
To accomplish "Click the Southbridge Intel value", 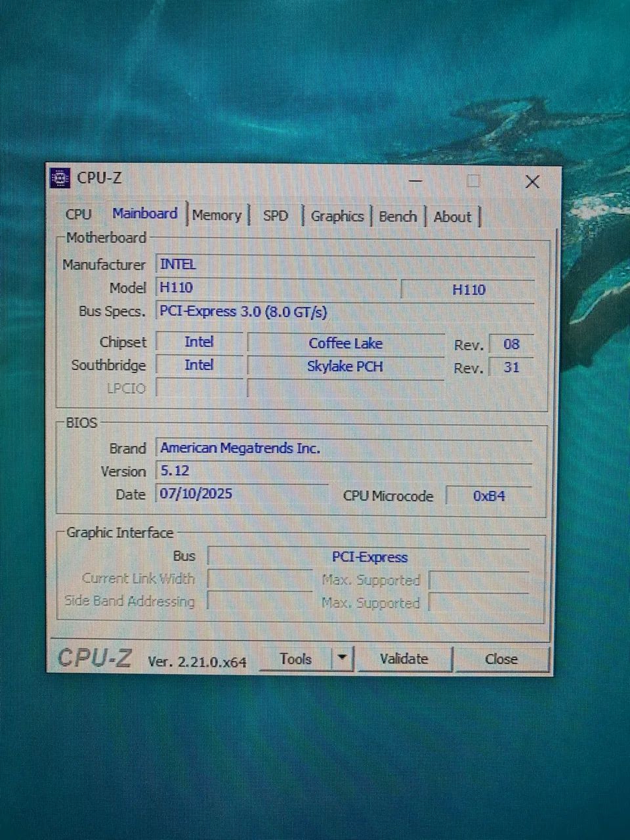I will (x=199, y=365).
